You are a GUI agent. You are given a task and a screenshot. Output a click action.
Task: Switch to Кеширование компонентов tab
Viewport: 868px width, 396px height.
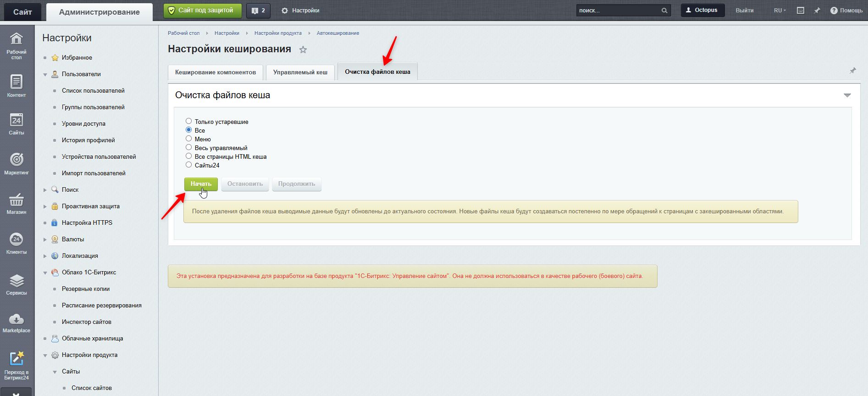(x=216, y=73)
